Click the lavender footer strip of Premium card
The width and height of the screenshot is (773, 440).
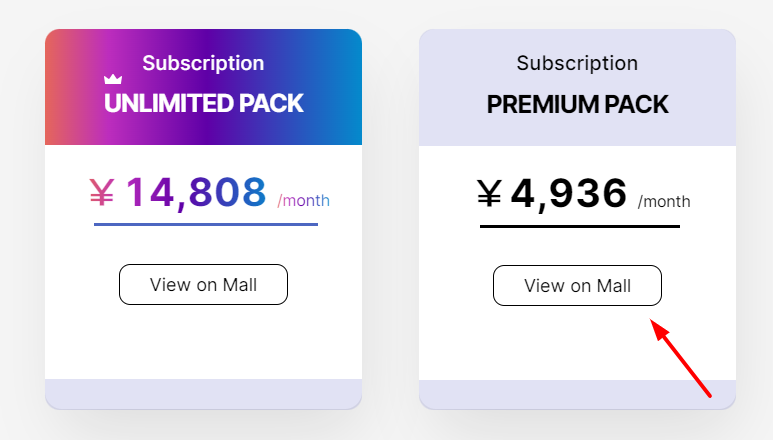(577, 394)
